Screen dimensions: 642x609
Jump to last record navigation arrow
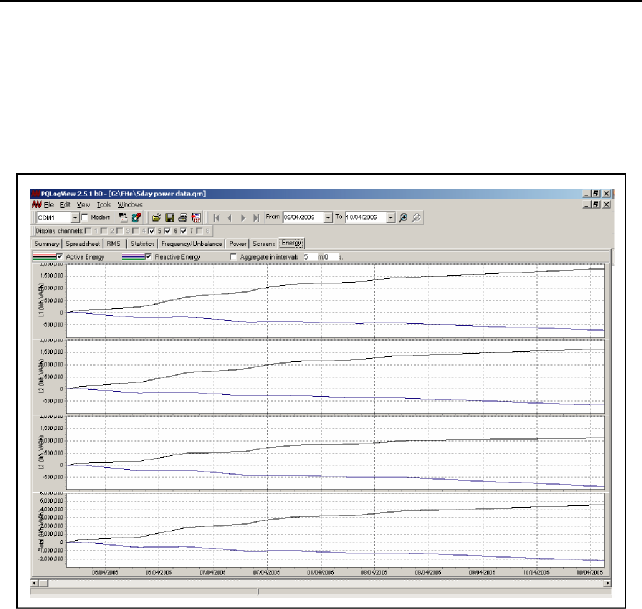(256, 217)
